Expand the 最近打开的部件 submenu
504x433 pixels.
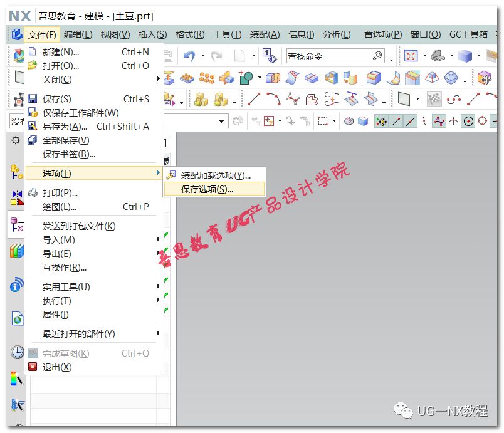(159, 334)
